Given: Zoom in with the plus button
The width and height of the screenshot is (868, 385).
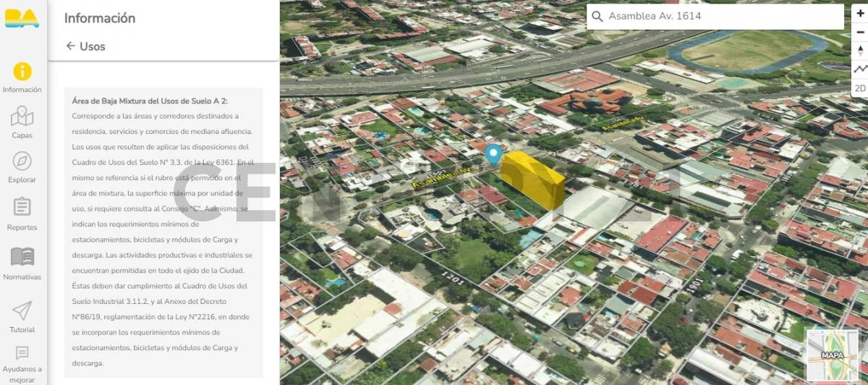Looking at the screenshot, I should [x=859, y=13].
